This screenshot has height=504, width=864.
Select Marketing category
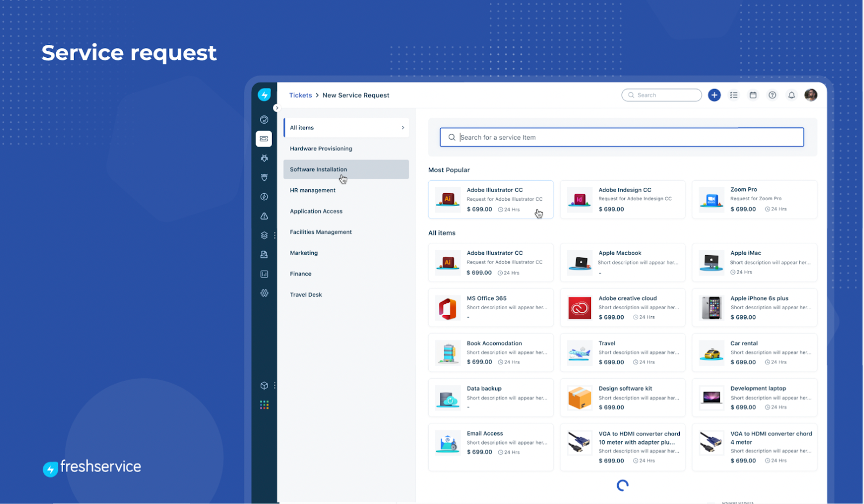[x=346, y=253]
